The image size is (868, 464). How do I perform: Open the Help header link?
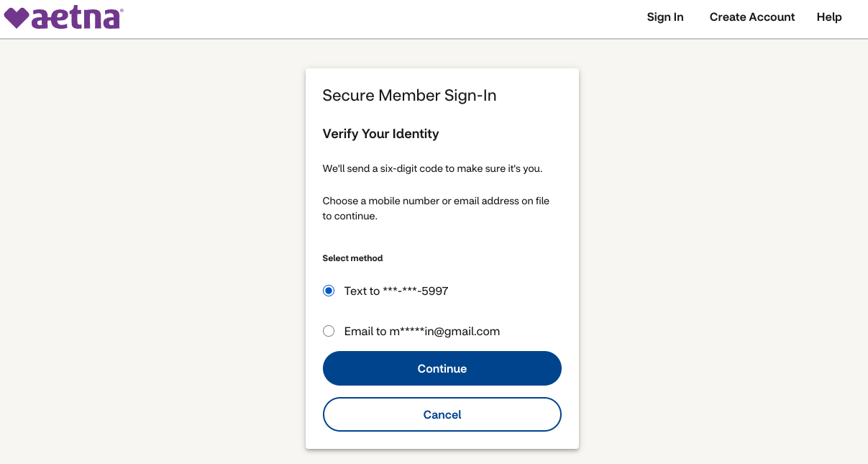(828, 17)
